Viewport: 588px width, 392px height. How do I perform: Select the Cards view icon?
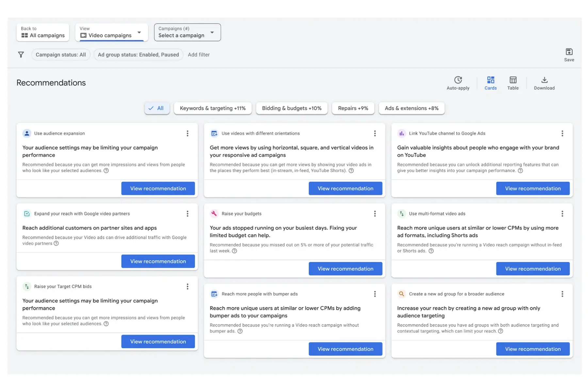(x=490, y=80)
